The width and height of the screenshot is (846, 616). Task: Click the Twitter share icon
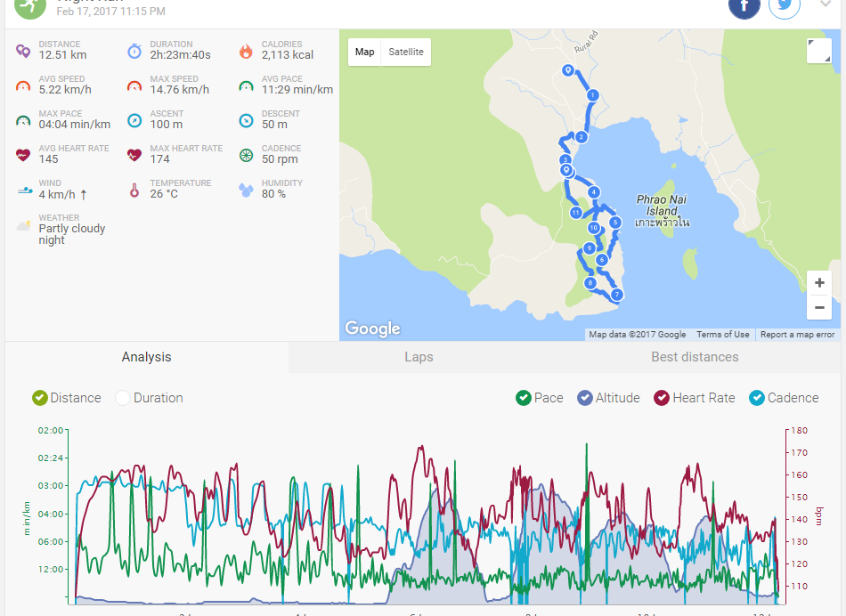[x=785, y=5]
